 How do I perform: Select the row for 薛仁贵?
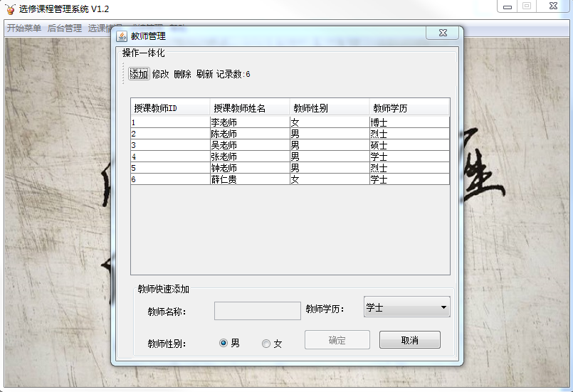coord(290,179)
